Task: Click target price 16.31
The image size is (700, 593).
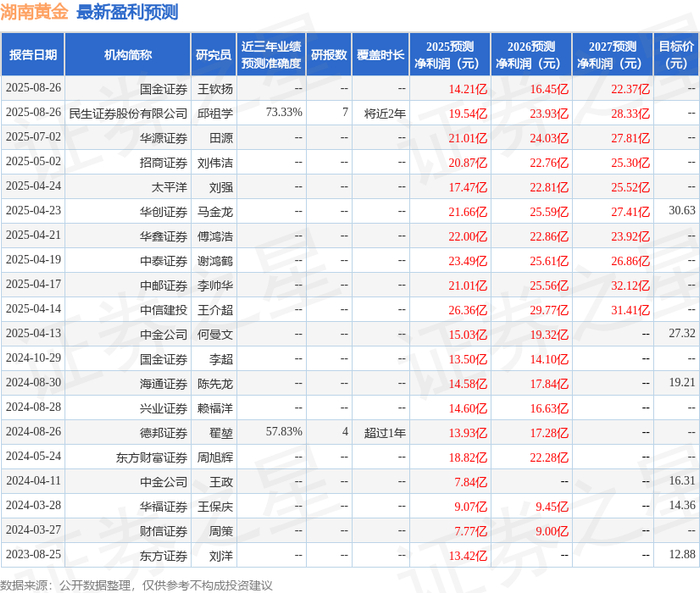Action: click(682, 480)
